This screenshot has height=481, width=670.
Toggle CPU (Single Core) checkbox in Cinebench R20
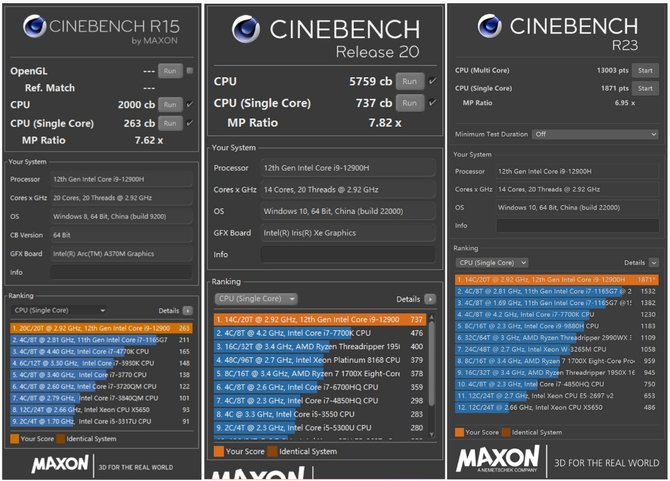coord(432,103)
